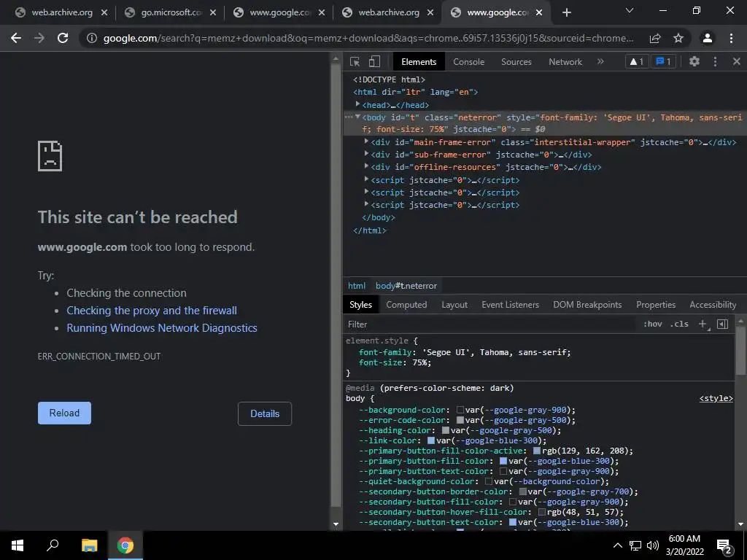Select the html breadcrumb
The image size is (747, 560).
[x=357, y=286]
